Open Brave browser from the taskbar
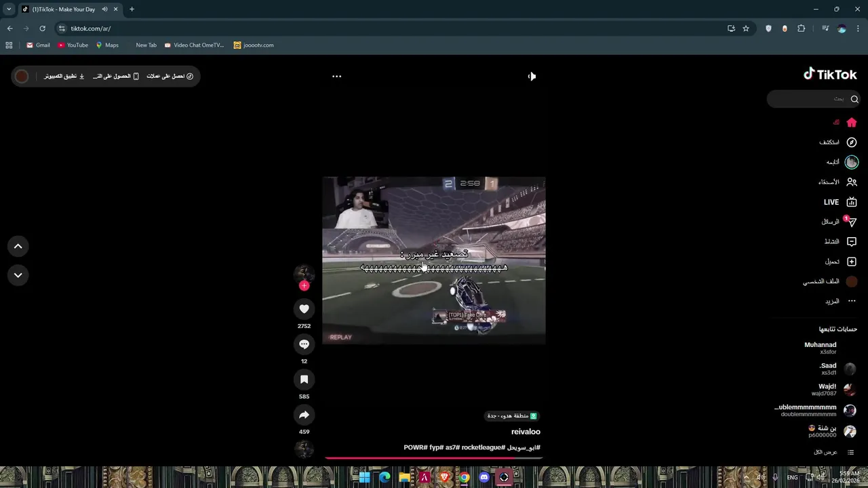Image resolution: width=868 pixels, height=488 pixels. point(444,477)
